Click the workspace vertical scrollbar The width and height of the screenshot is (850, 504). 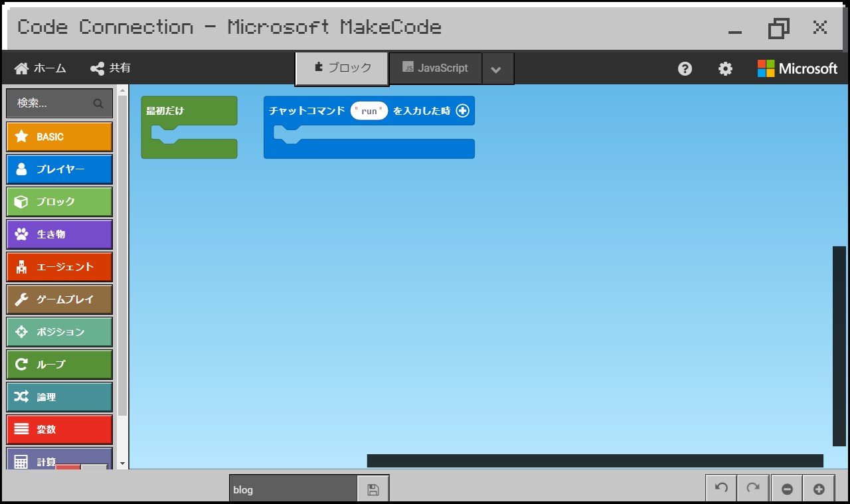click(x=839, y=346)
